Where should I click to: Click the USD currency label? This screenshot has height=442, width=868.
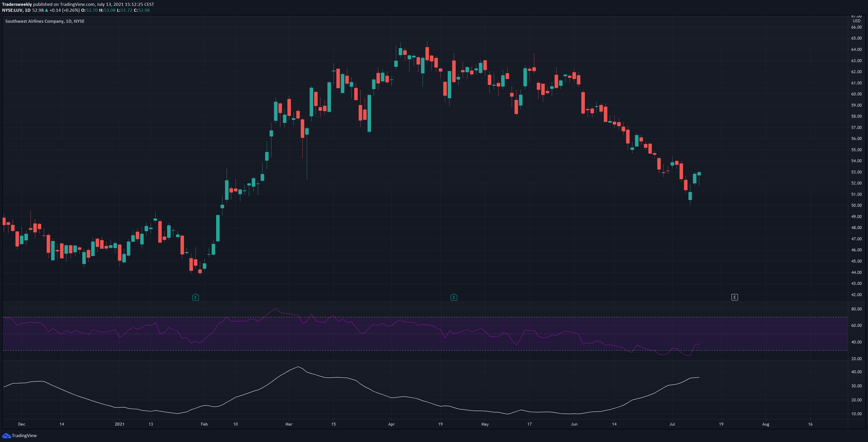pyautogui.click(x=857, y=21)
